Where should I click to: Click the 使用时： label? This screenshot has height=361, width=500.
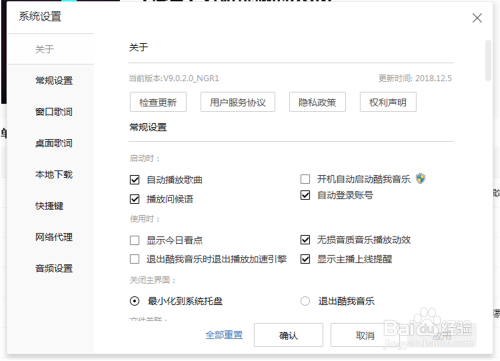(x=145, y=219)
